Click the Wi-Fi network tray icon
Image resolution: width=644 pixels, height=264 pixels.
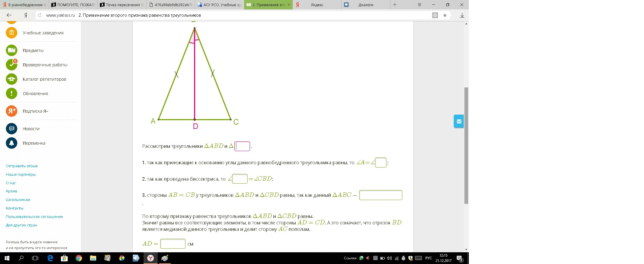click(x=397, y=258)
